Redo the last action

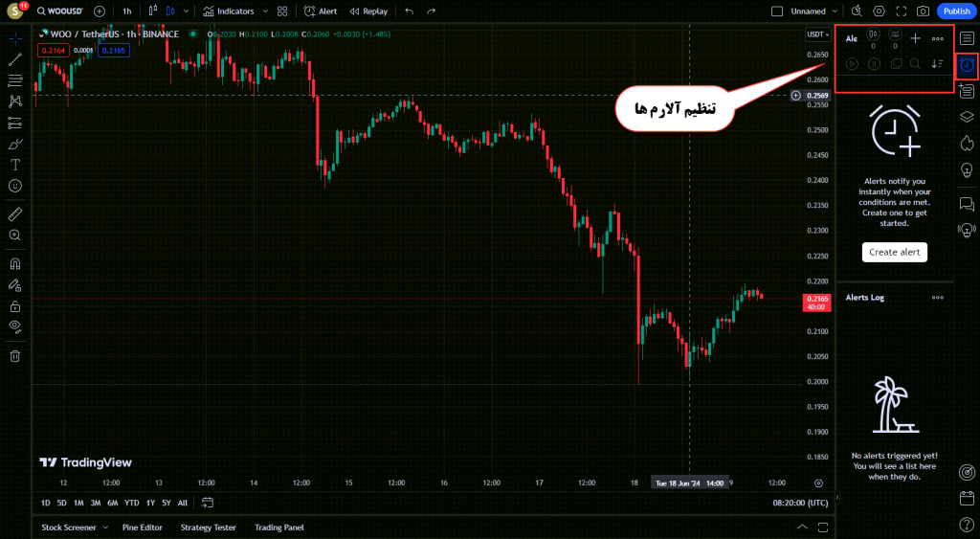point(432,11)
